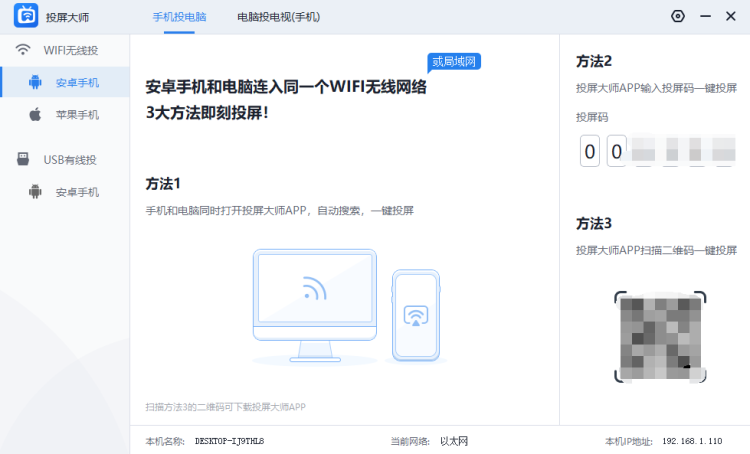Screen dimensions: 750x454
Task: Click the 或局域网 blue tooltip badge
Action: pyautogui.click(x=454, y=62)
